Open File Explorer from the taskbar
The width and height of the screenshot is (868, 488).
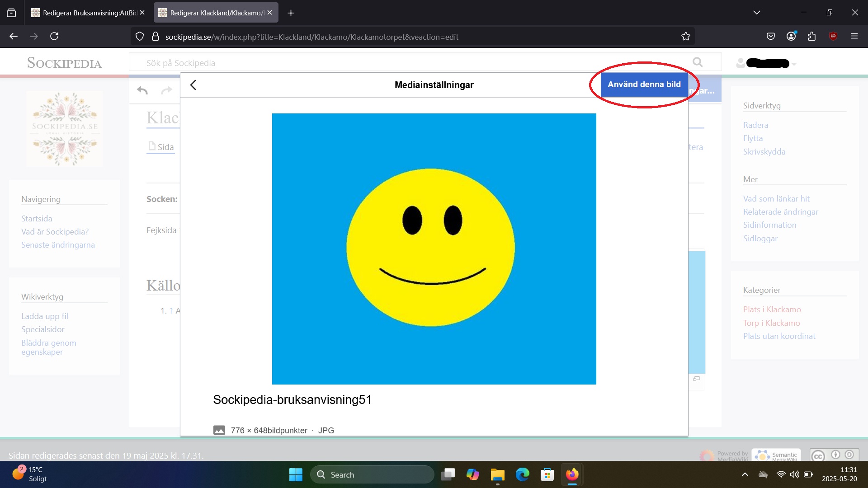(x=497, y=474)
